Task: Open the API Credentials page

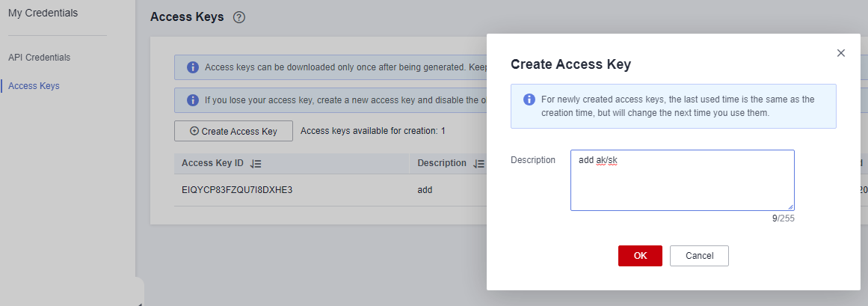Action: click(x=40, y=57)
